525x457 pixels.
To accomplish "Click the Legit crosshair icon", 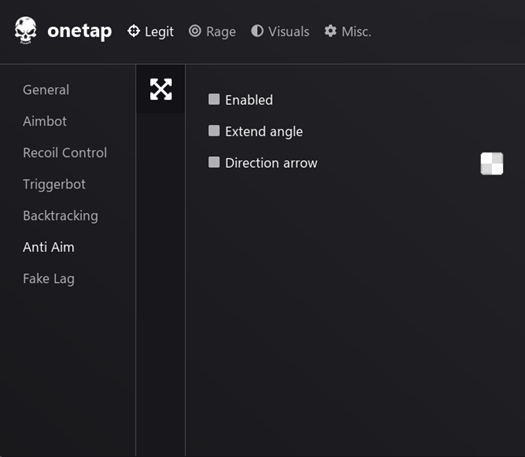I will point(134,31).
